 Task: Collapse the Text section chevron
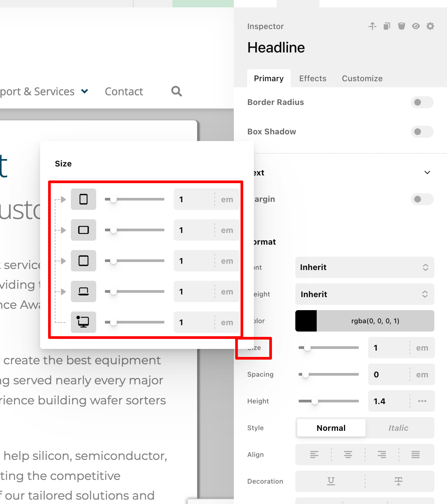coord(427,172)
